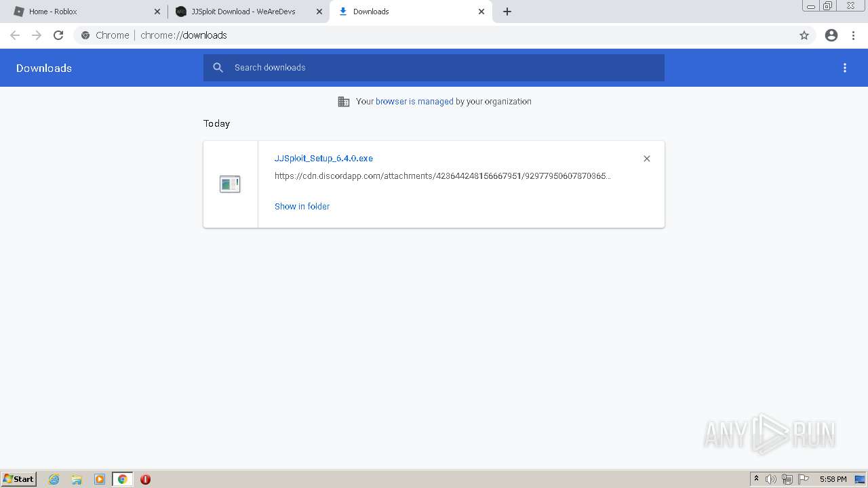The height and width of the screenshot is (488, 868).
Task: Go back to the previous page
Action: pos(15,35)
